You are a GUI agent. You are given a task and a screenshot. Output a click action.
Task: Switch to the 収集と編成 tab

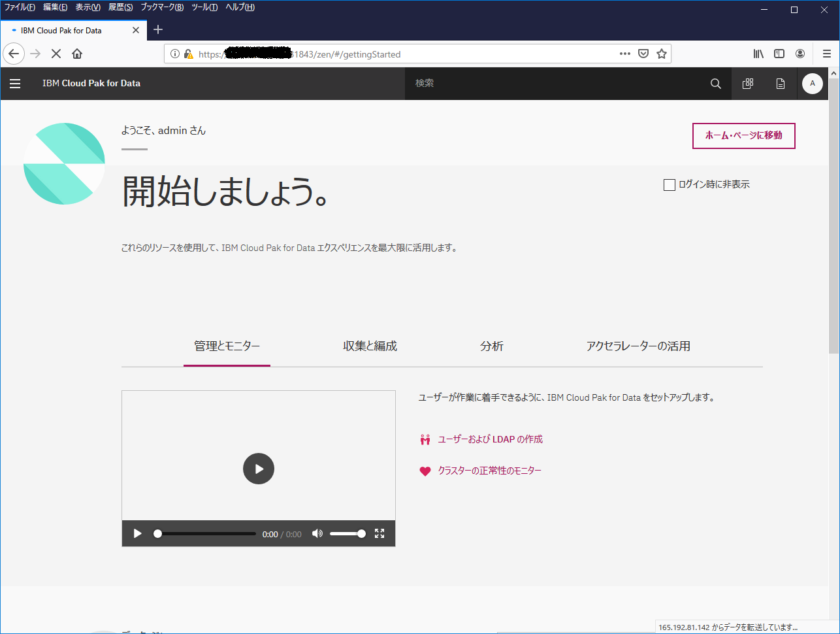click(370, 346)
